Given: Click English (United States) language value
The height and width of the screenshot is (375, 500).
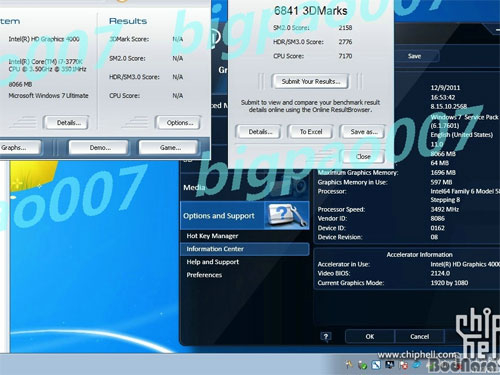Looking at the screenshot, I should (x=462, y=135).
